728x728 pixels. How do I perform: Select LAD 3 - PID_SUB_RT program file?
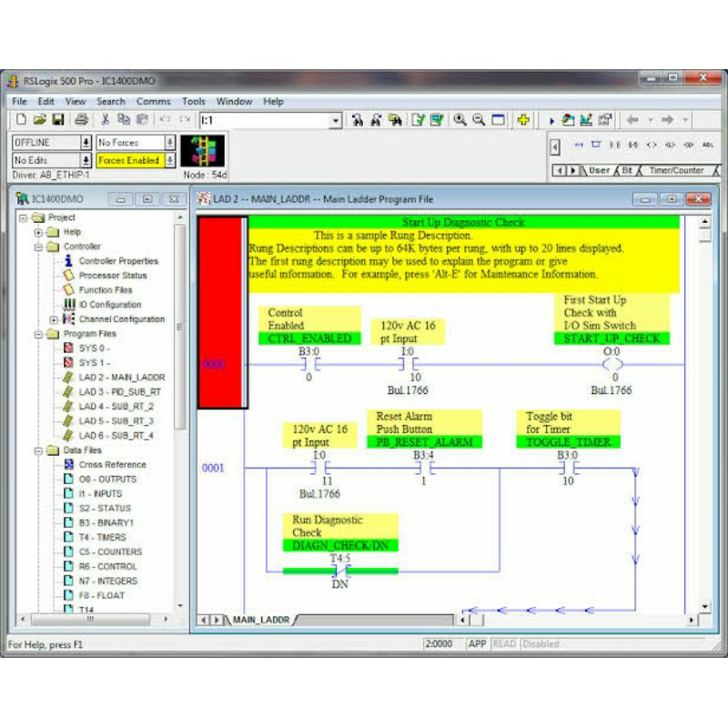click(120, 392)
